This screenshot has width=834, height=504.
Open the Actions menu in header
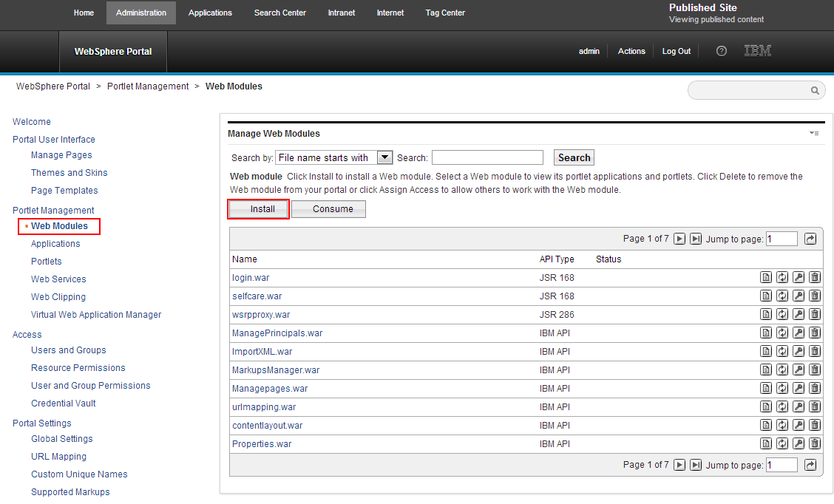point(631,51)
